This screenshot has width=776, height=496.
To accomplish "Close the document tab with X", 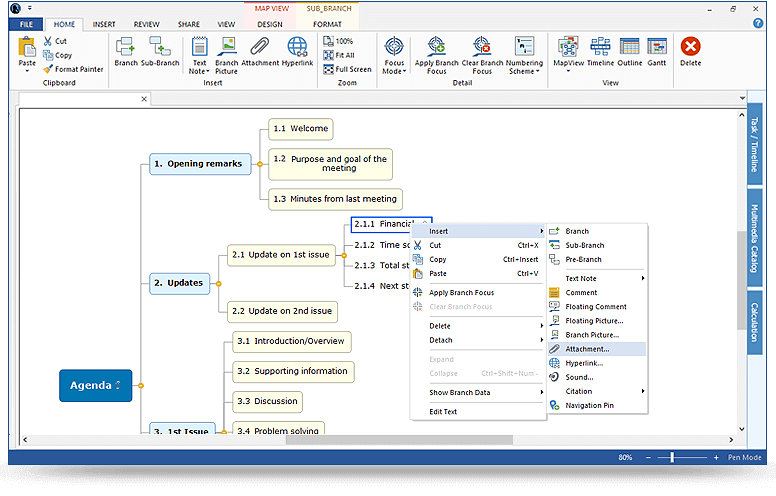I will point(144,99).
